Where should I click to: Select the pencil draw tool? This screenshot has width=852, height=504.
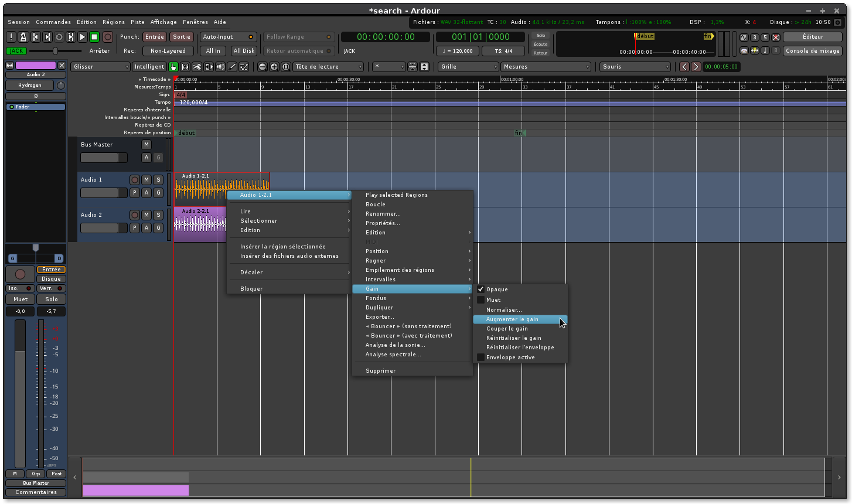point(232,67)
